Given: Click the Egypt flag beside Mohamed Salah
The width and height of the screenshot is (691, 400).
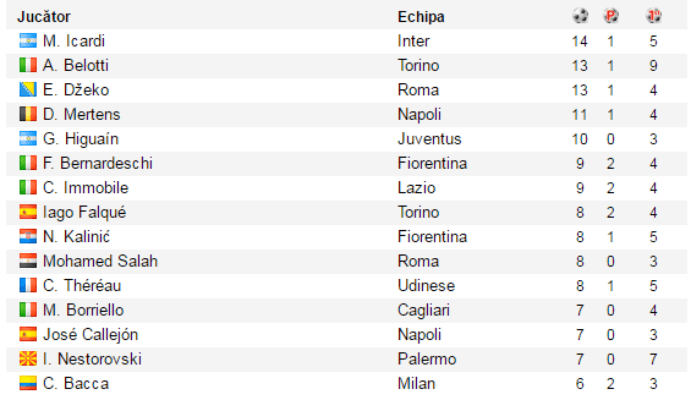Looking at the screenshot, I should point(28,261).
